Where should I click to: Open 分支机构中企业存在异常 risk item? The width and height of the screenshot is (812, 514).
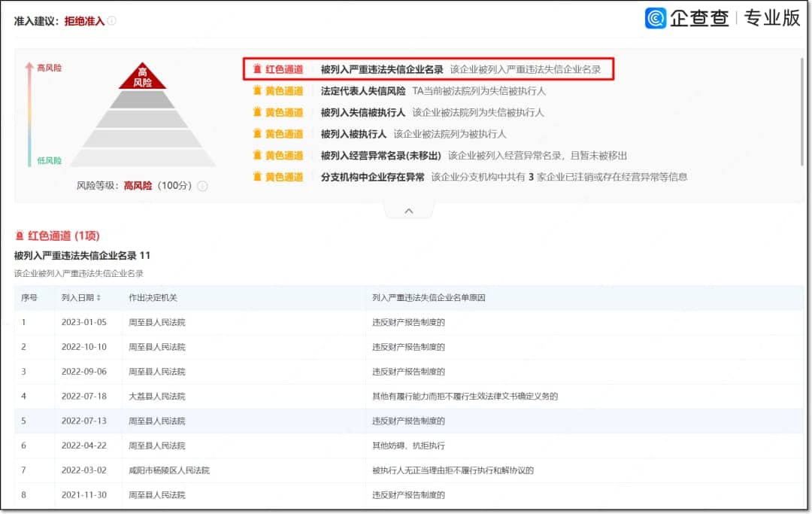372,177
